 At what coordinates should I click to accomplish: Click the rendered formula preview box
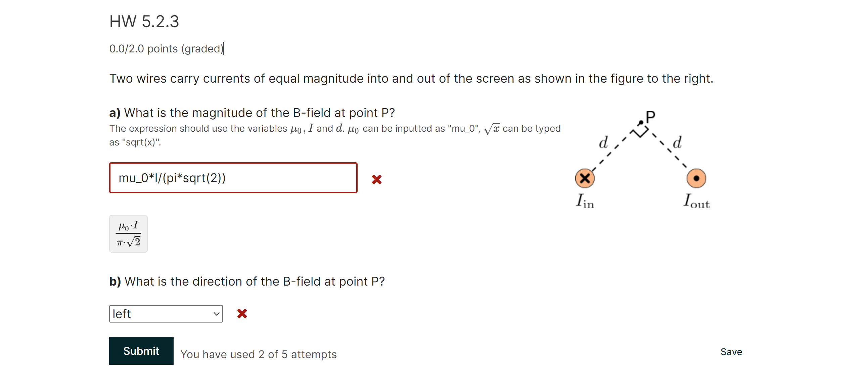(x=128, y=233)
